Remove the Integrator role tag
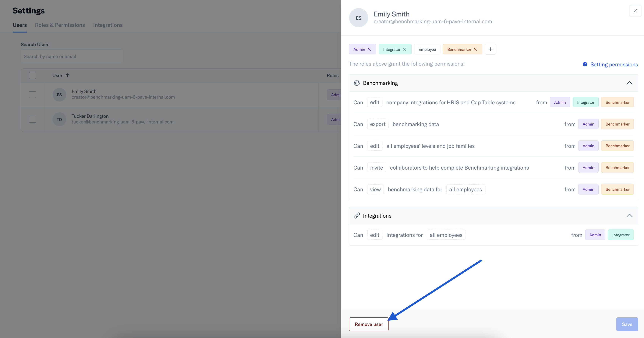The width and height of the screenshot is (644, 338). coord(404,49)
